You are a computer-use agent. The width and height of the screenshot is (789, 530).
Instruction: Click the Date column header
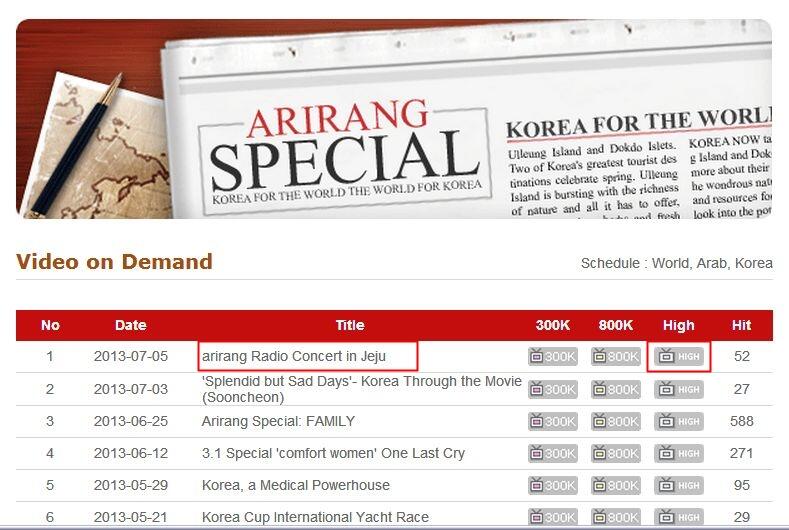point(131,325)
